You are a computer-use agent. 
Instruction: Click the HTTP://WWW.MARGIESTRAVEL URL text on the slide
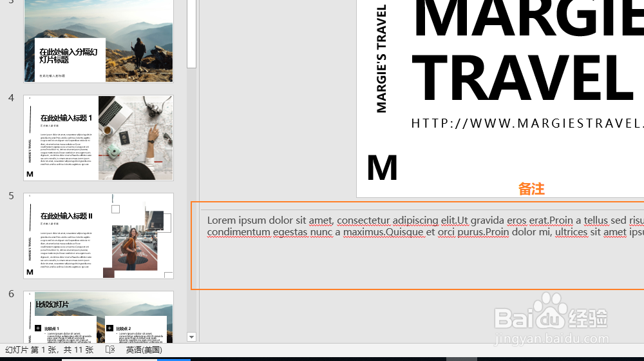[527, 123]
